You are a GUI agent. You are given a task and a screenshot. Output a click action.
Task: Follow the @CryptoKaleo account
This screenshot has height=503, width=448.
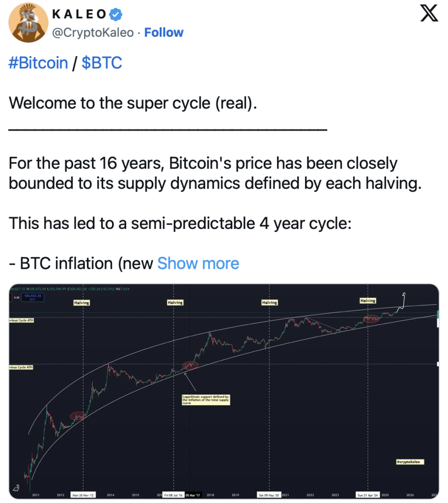(164, 32)
